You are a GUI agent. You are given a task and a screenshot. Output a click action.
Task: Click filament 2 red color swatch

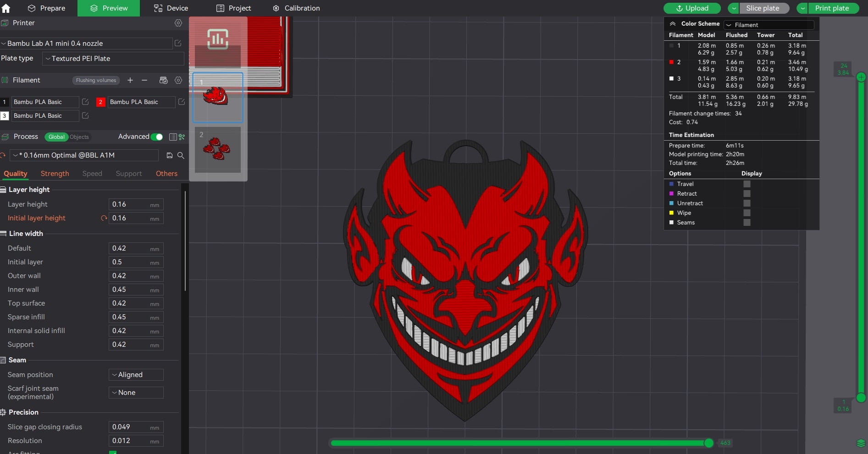tap(100, 102)
